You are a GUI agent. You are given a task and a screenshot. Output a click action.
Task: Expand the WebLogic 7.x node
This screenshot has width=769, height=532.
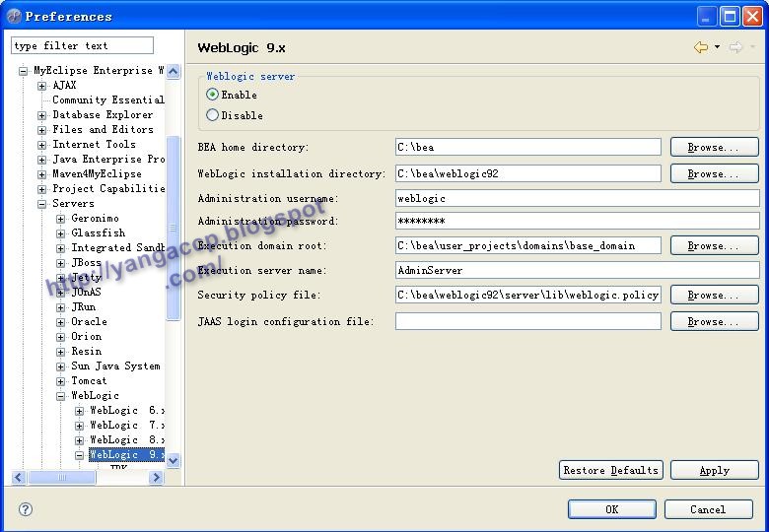(x=79, y=426)
